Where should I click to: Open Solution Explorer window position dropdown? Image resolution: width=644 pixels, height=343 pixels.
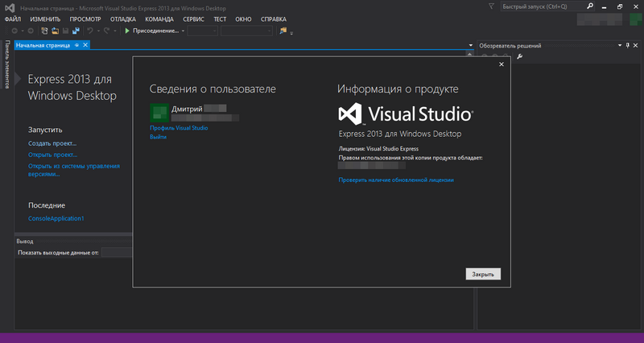(x=620, y=46)
